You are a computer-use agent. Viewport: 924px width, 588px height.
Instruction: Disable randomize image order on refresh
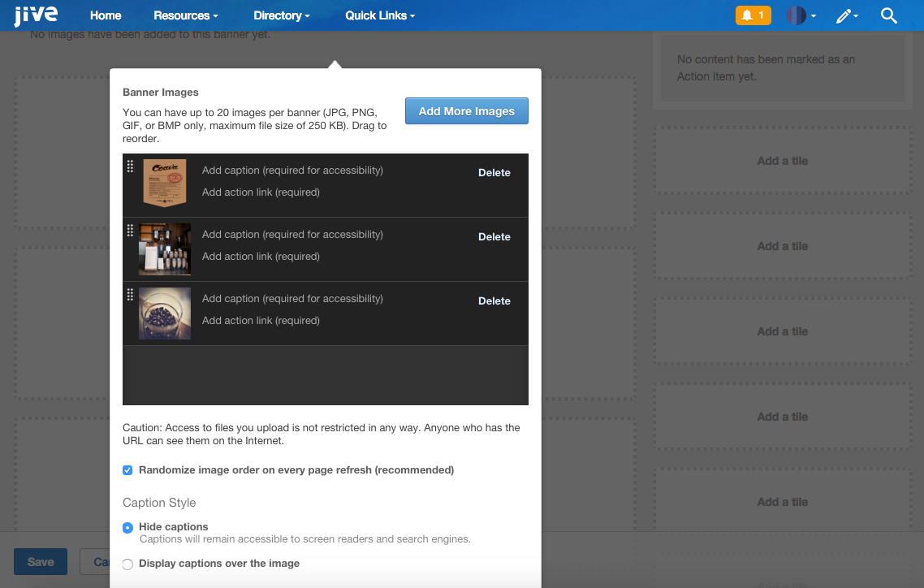(127, 469)
